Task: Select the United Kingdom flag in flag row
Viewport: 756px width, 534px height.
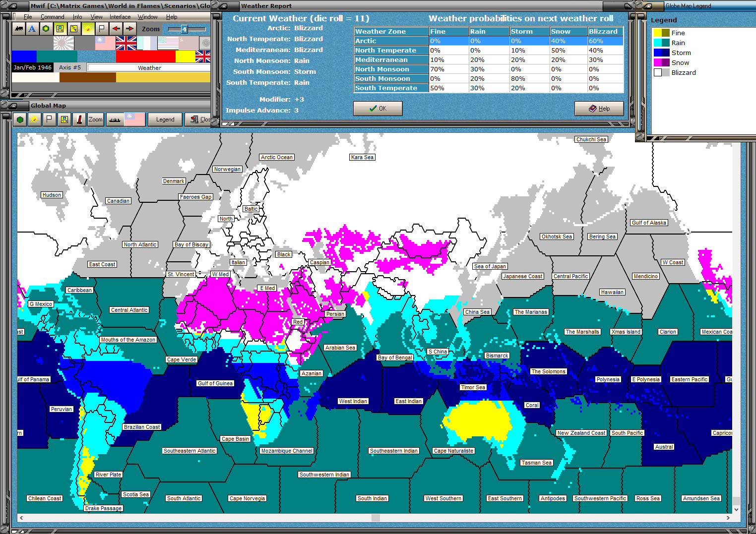Action: point(126,43)
